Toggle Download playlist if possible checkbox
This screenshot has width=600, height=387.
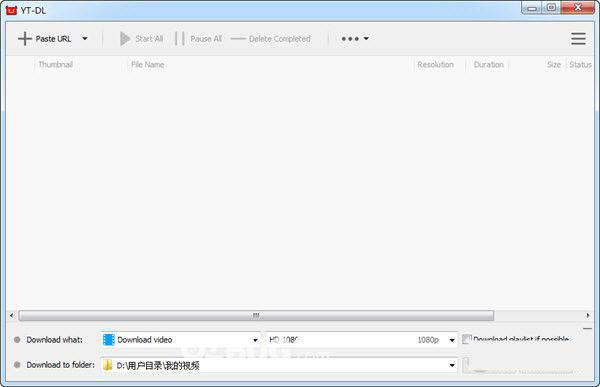[x=466, y=339]
